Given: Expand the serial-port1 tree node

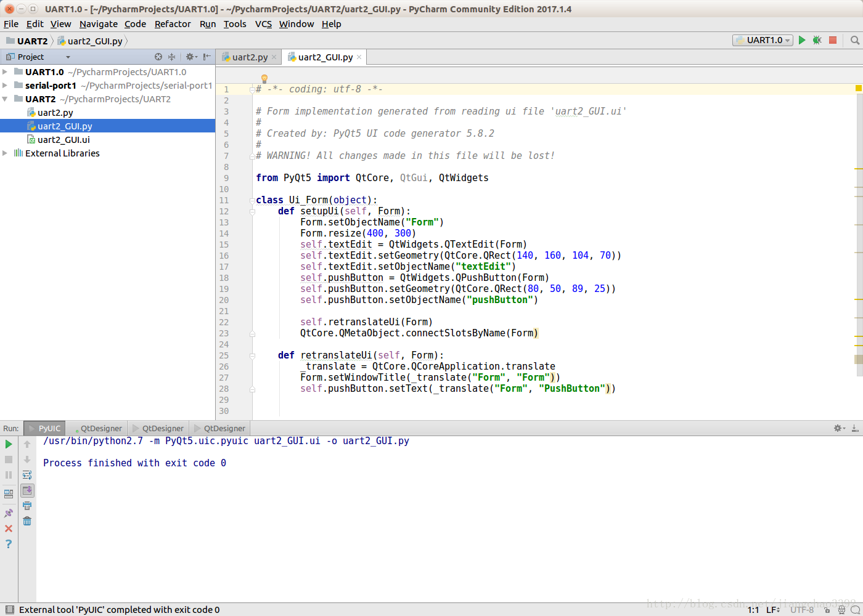Looking at the screenshot, I should (5, 86).
